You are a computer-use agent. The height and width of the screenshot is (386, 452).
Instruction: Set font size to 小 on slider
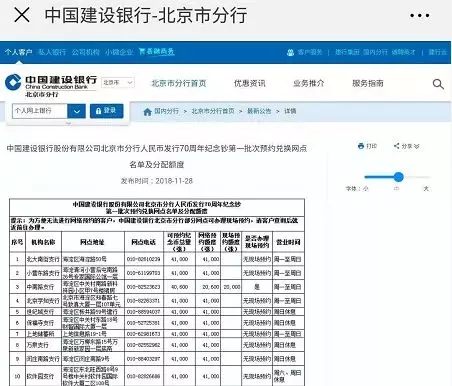click(x=365, y=188)
